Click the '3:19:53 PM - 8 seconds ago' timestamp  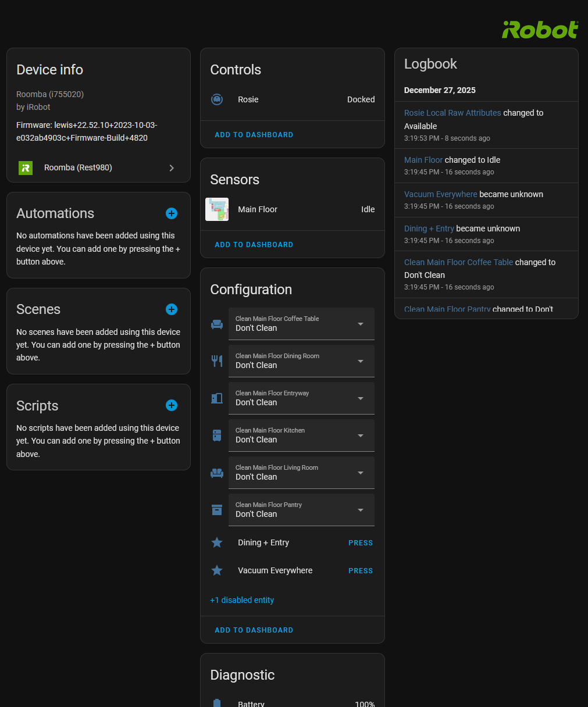[x=447, y=138]
